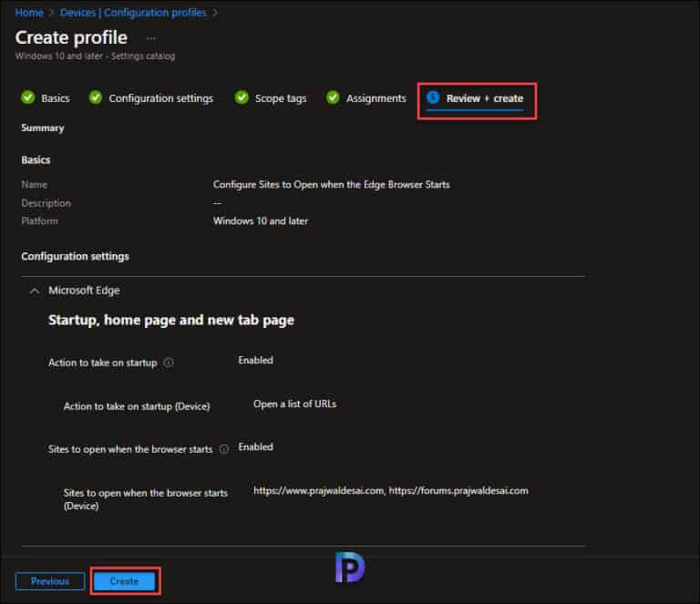700x604 pixels.
Task: Click the checkmark icon beside Configuration settings
Action: tap(95, 97)
